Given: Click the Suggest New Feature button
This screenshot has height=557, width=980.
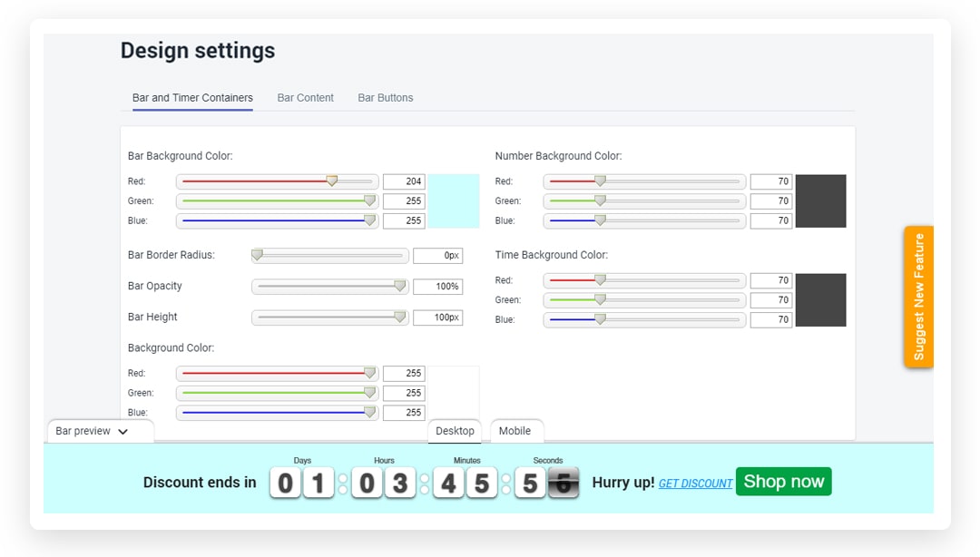Looking at the screenshot, I should 918,297.
